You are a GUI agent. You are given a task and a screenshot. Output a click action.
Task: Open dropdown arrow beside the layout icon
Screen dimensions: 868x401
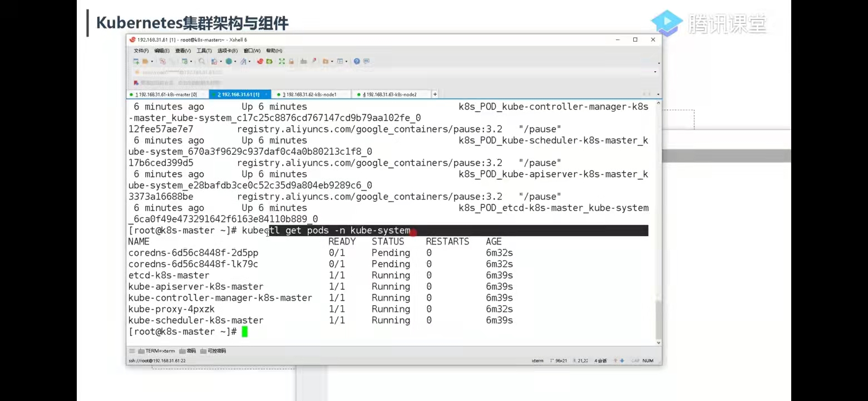(346, 61)
